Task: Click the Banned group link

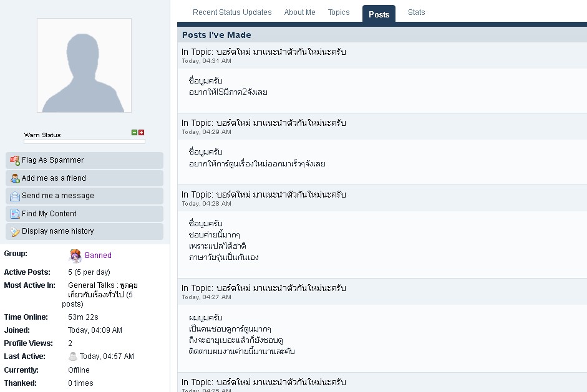Action: tap(98, 256)
